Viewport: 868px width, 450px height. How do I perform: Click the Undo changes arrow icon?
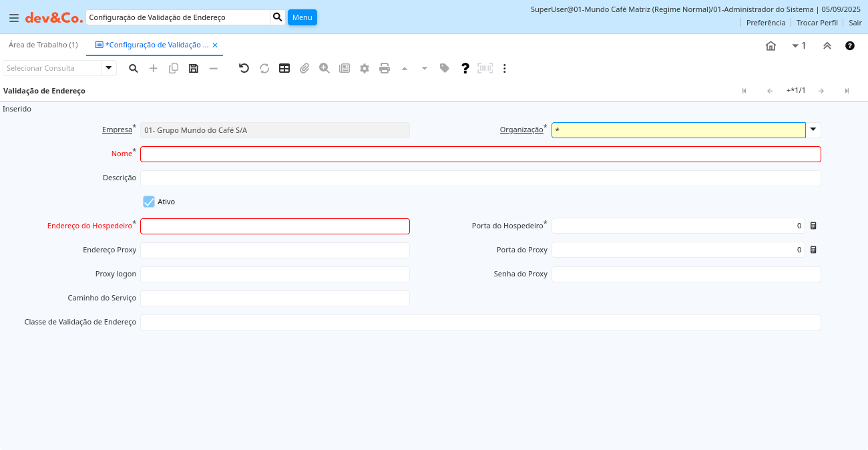pos(244,68)
